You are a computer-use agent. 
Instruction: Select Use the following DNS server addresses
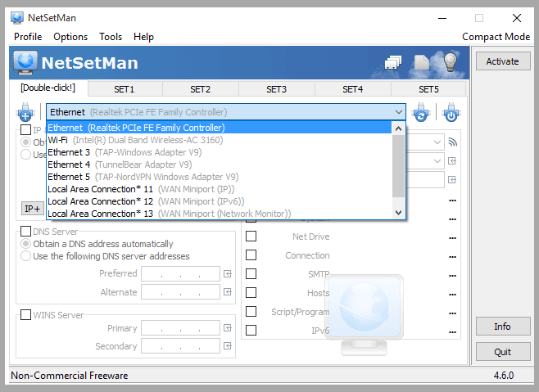[105, 256]
